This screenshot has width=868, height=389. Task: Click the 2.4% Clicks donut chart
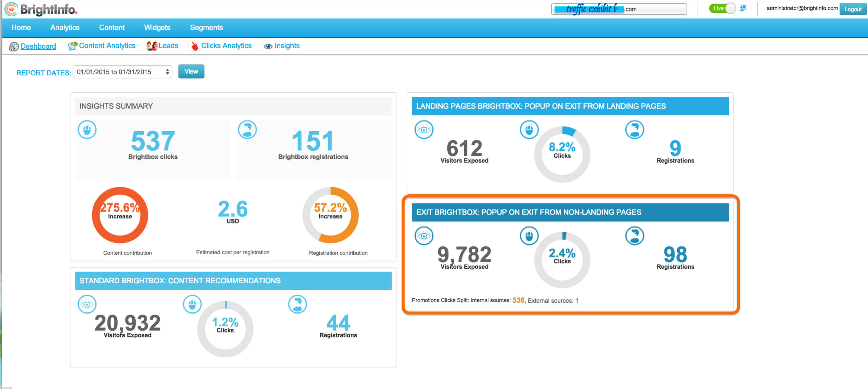562,260
